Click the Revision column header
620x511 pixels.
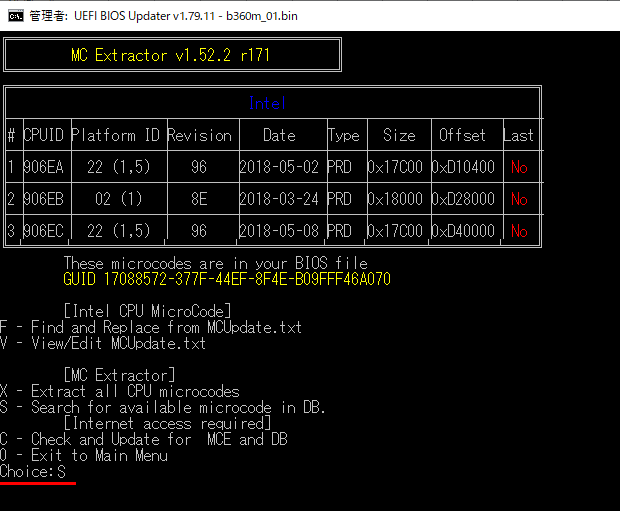point(199,135)
